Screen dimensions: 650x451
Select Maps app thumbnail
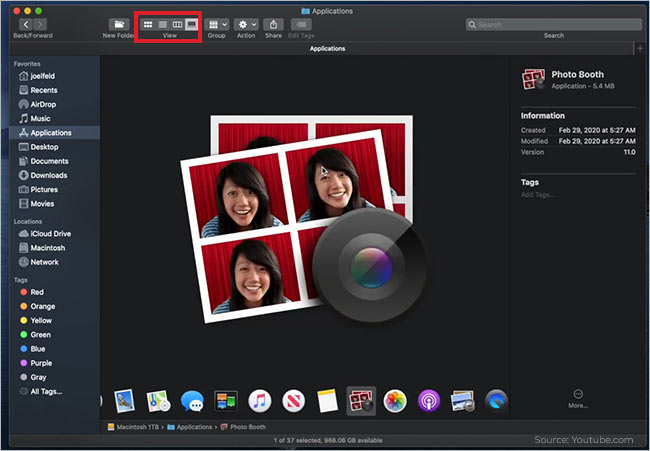[x=158, y=401]
